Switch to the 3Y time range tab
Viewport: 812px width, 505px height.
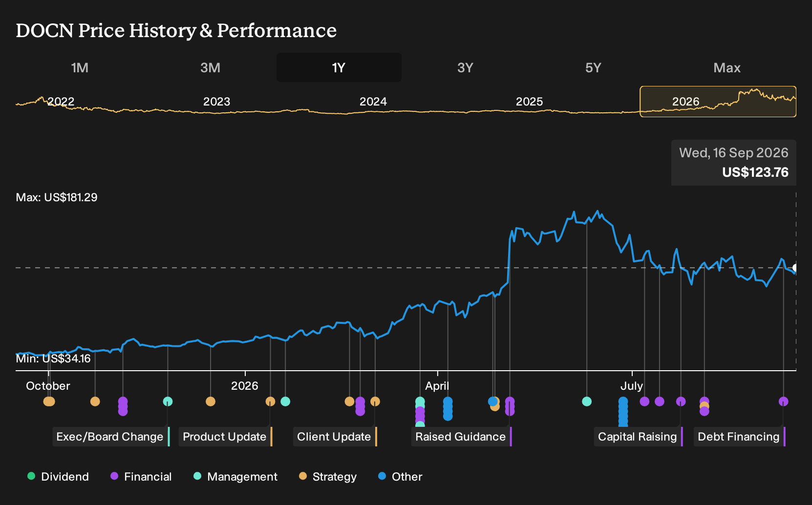(x=465, y=67)
